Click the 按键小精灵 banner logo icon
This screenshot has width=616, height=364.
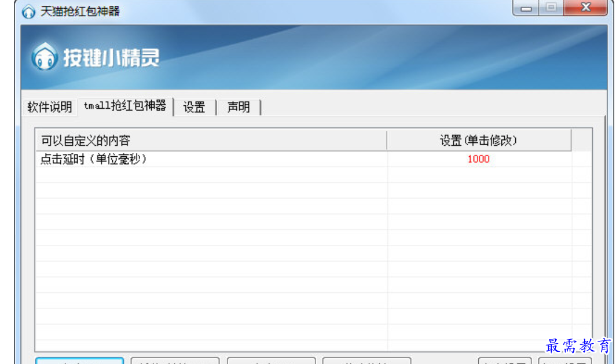click(x=45, y=57)
